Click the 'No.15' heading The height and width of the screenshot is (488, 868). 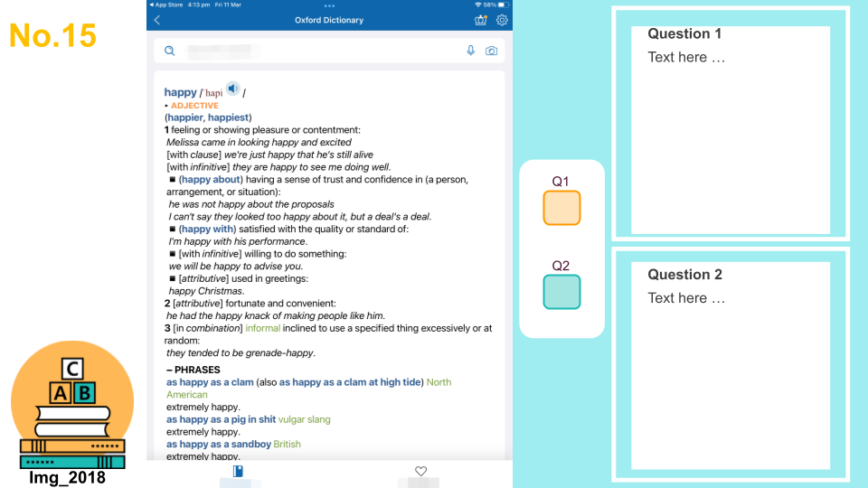tap(53, 35)
